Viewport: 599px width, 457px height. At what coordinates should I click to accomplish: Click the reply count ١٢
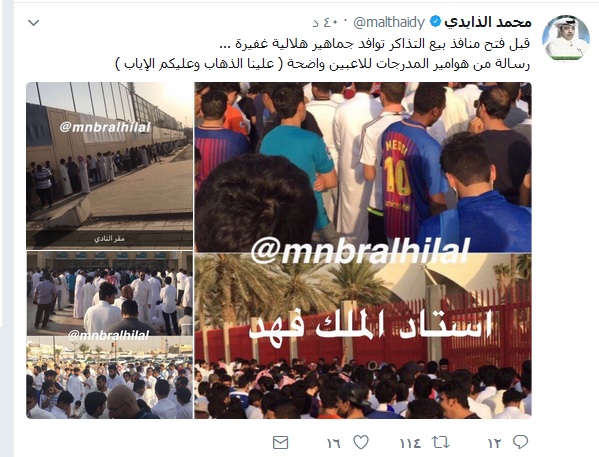pyautogui.click(x=495, y=443)
